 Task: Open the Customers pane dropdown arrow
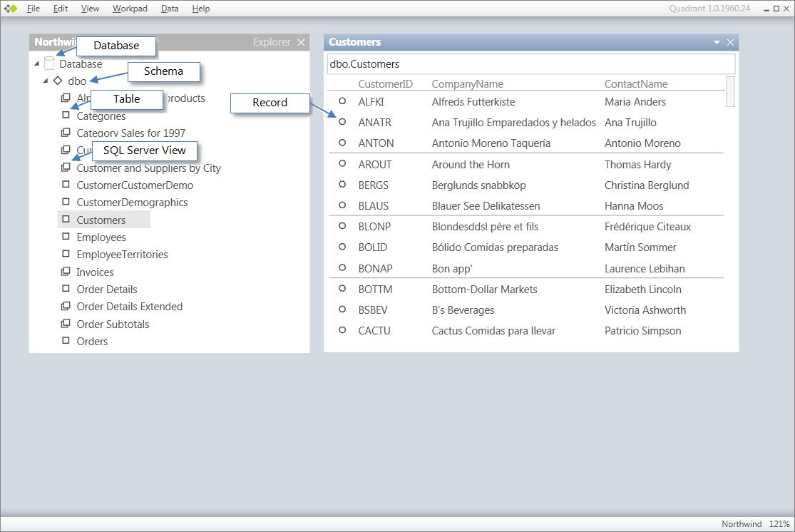[x=717, y=42]
